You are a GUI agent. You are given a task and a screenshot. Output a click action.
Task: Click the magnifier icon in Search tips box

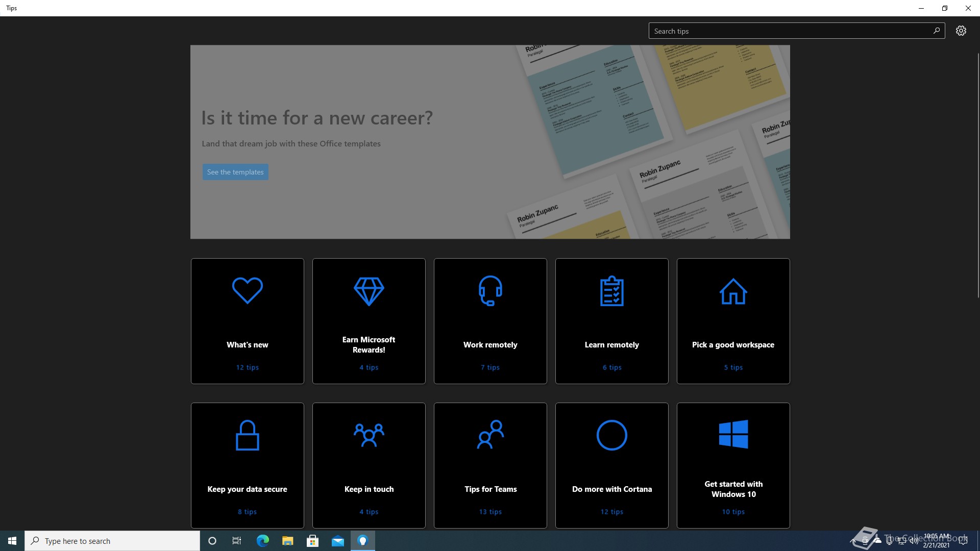coord(937,31)
